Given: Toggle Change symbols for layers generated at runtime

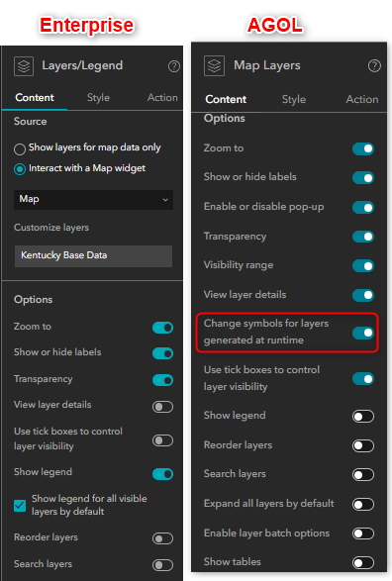Looking at the screenshot, I should click(x=363, y=333).
